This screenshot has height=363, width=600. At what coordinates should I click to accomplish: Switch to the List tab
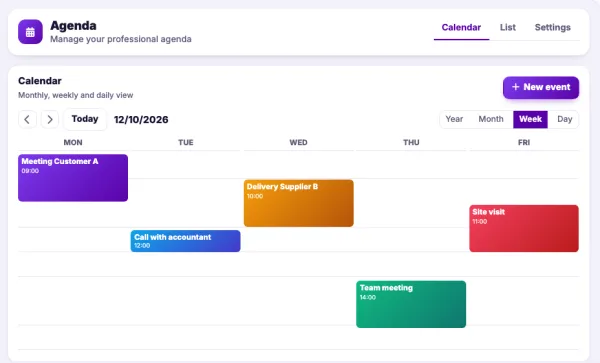click(508, 28)
